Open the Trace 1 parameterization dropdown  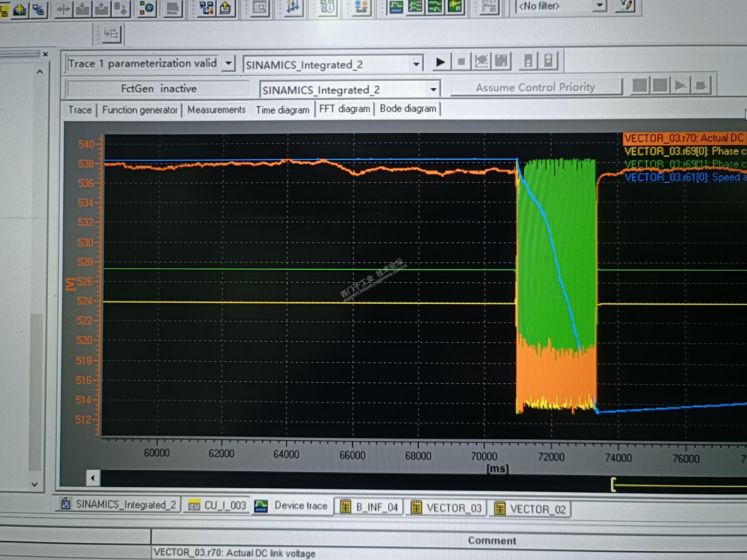tap(229, 63)
